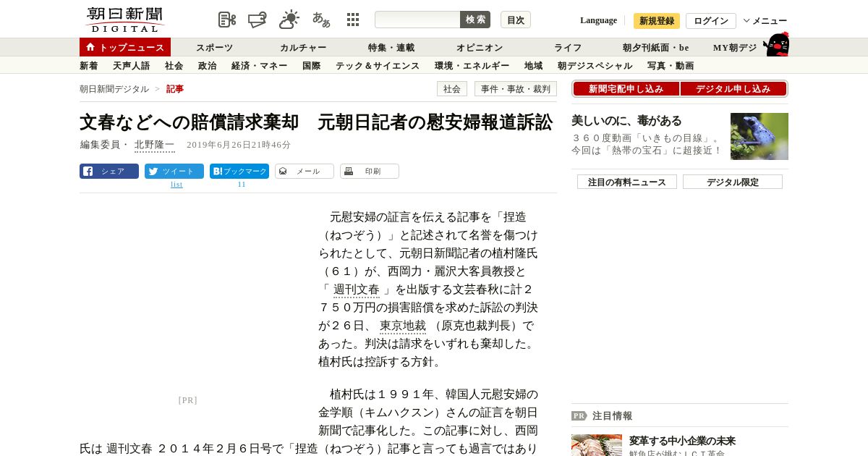The width and height of the screenshot is (868, 456).
Task: Print this article
Action: tap(370, 172)
